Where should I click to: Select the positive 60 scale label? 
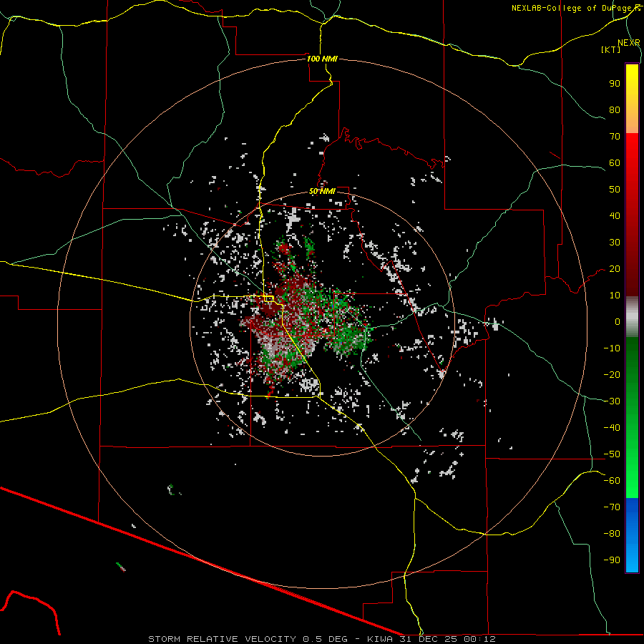(x=615, y=162)
